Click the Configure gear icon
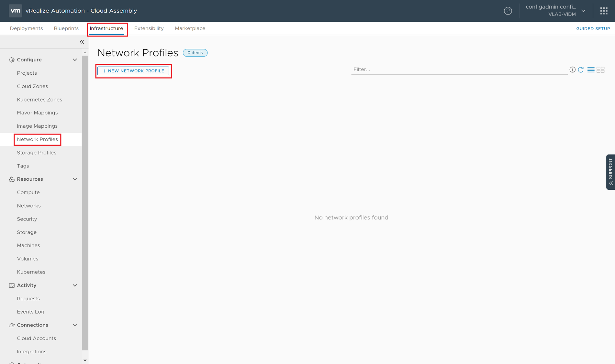The height and width of the screenshot is (364, 615). [x=11, y=59]
